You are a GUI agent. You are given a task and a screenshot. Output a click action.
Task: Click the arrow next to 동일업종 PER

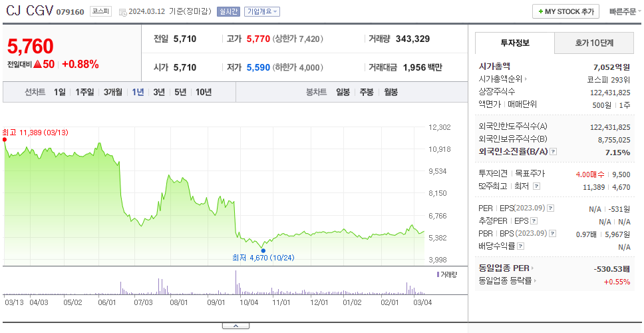pos(532,268)
